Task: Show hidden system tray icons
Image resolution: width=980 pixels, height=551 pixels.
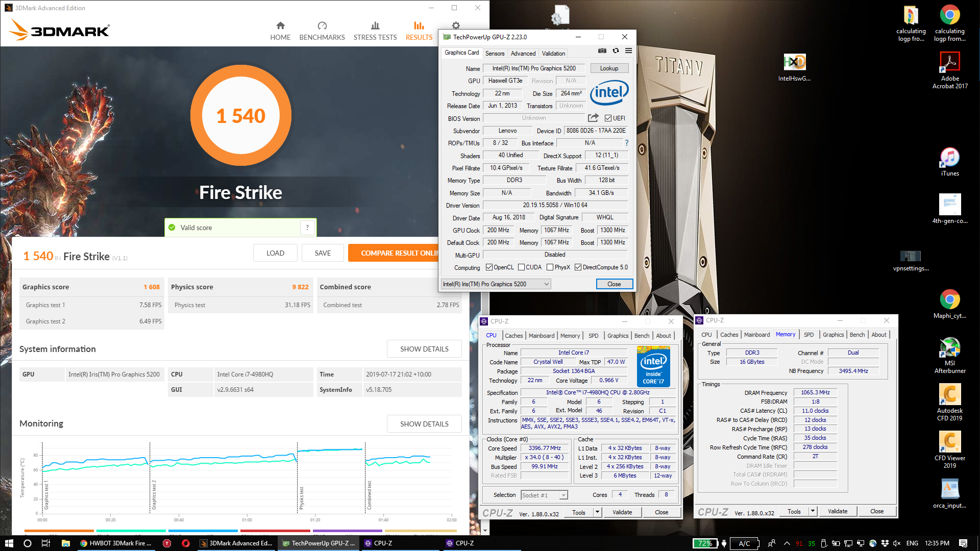Action: pos(787,543)
